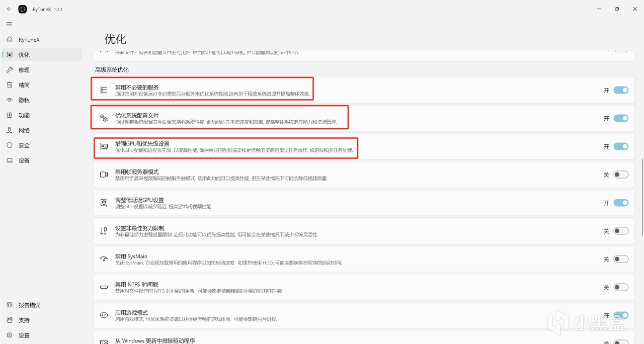Turn off 优化系统配置文件 toggle
644x344 pixels.
tap(621, 118)
